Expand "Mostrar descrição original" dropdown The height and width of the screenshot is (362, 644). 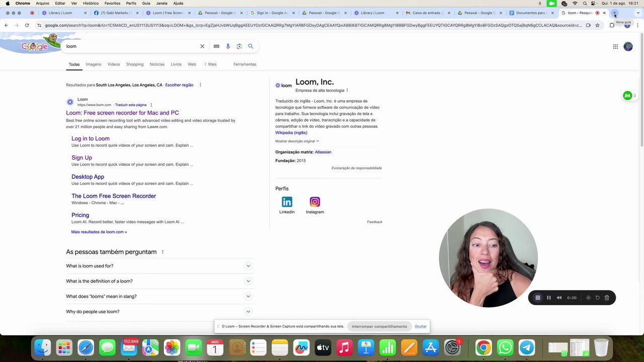pyautogui.click(x=297, y=141)
